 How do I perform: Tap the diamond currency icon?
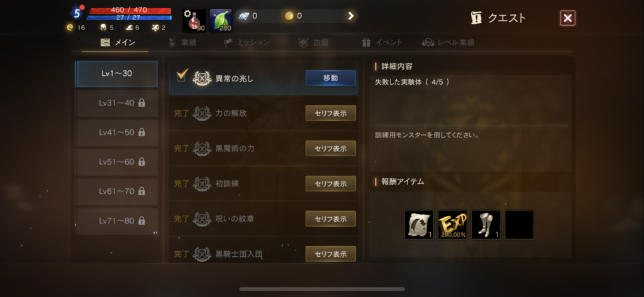[x=244, y=16]
